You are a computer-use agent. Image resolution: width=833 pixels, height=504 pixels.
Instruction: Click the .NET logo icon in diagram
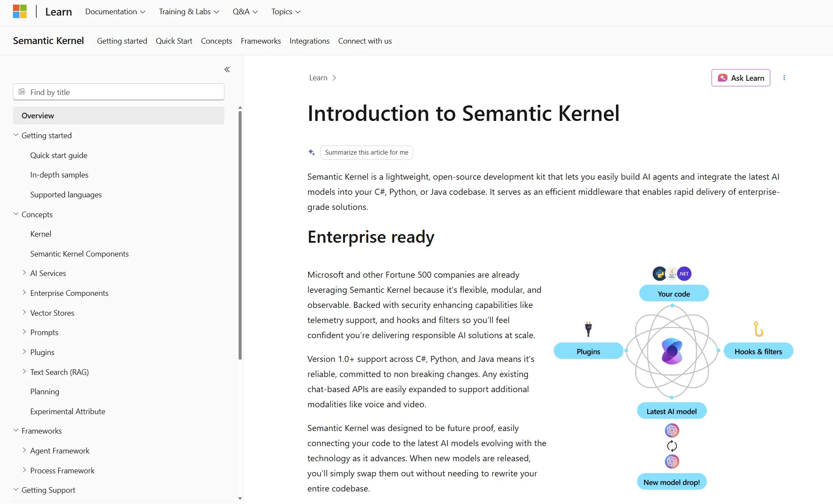(x=684, y=274)
